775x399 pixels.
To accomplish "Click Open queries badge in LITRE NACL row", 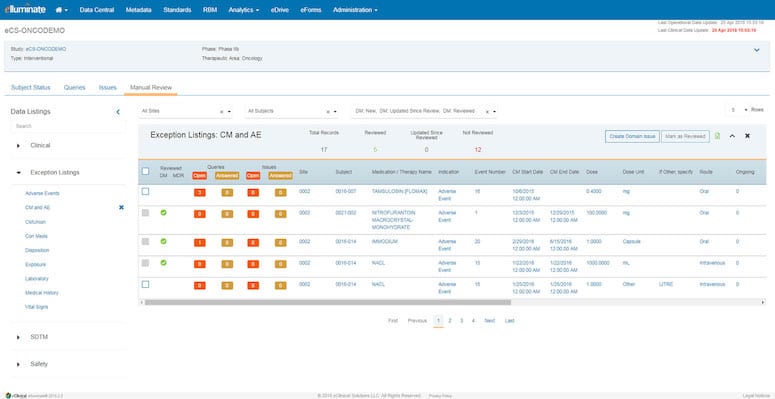I will [200, 285].
